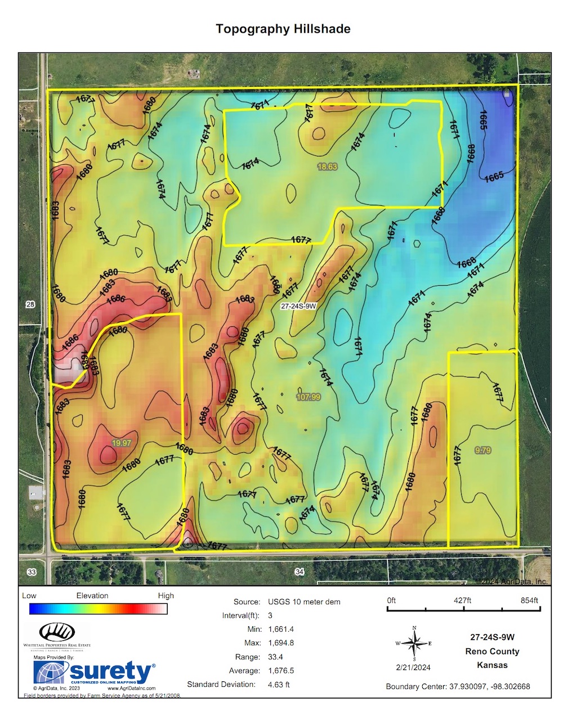Select the USGS 10 meter dem source

304,602
